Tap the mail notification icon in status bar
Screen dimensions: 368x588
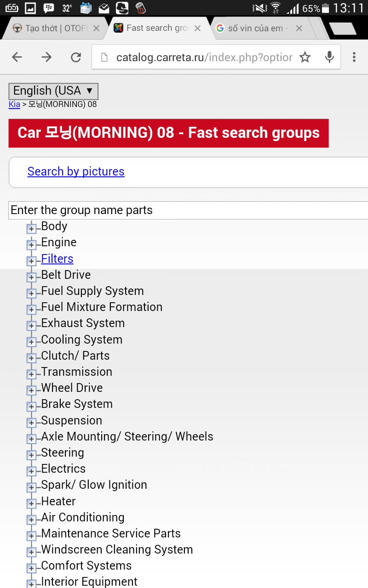104,8
